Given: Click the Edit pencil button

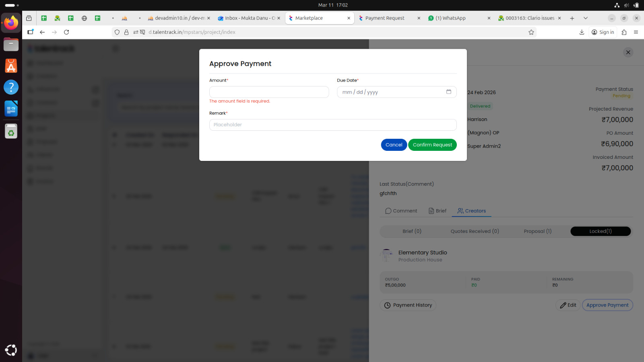Looking at the screenshot, I should click(568, 305).
